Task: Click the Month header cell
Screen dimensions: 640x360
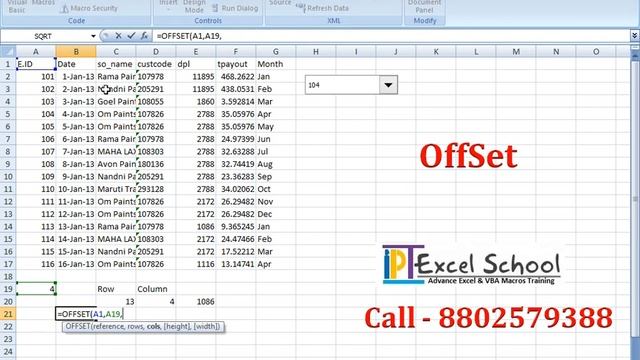Action: [276, 64]
